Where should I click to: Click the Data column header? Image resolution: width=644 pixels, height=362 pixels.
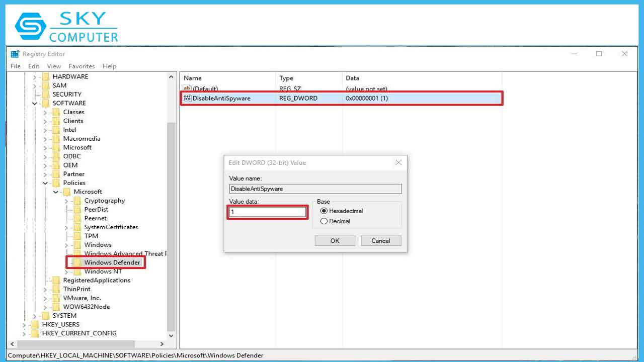[x=422, y=78]
